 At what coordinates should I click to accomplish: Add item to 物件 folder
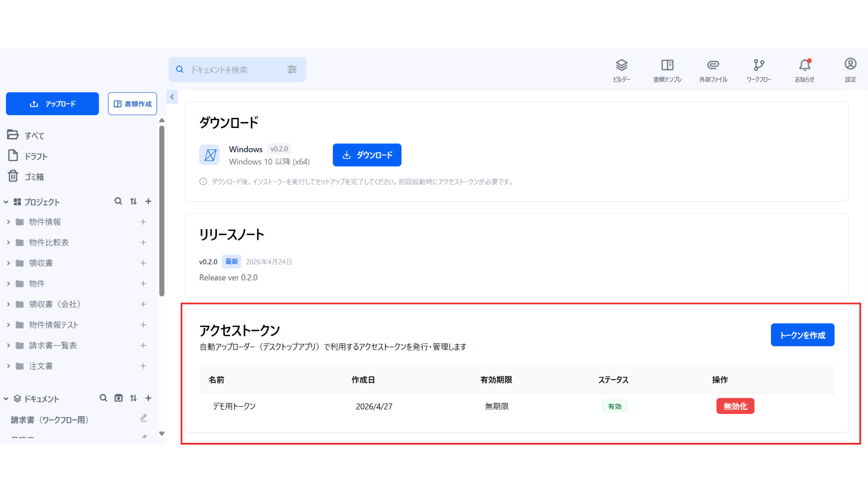(x=143, y=284)
